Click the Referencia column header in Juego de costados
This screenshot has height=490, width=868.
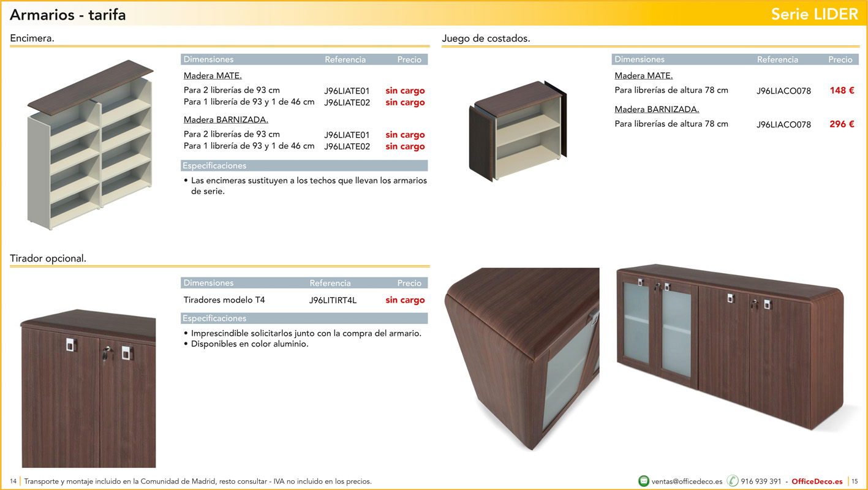click(777, 59)
